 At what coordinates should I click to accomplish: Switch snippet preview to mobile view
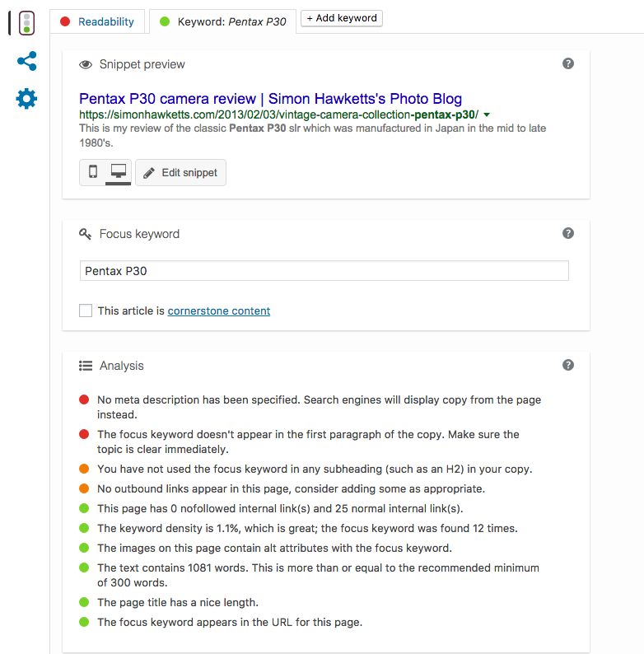[x=93, y=172]
